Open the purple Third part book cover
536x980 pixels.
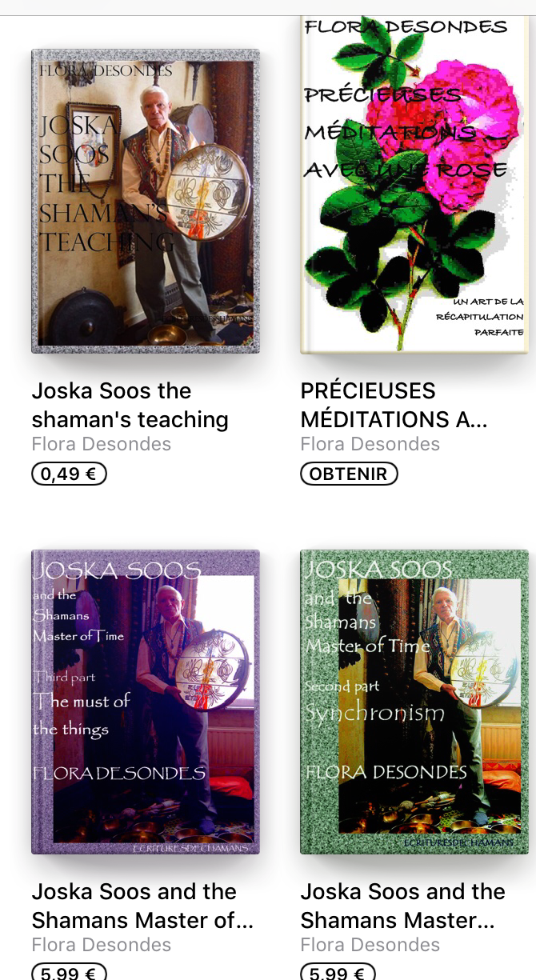tap(146, 702)
